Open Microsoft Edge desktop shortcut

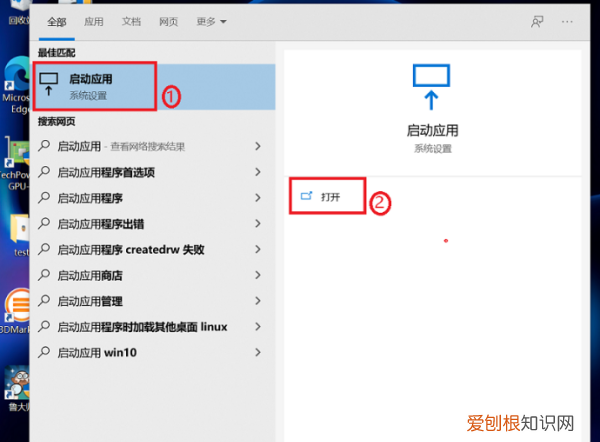[16, 85]
